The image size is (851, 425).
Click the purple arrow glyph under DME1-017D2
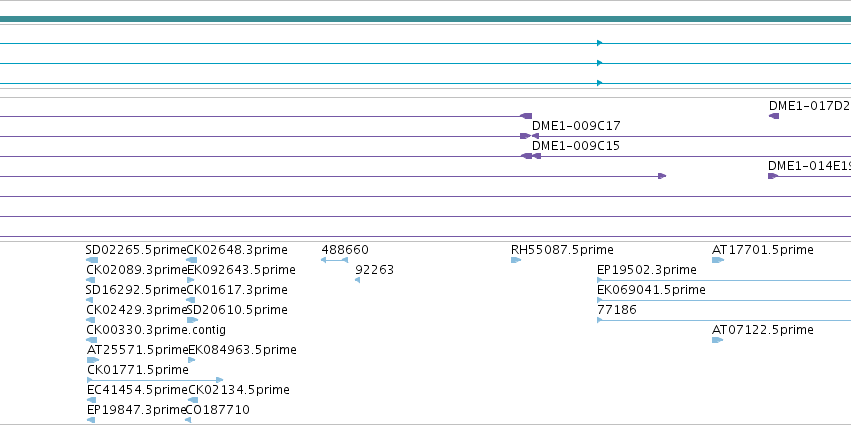(774, 116)
